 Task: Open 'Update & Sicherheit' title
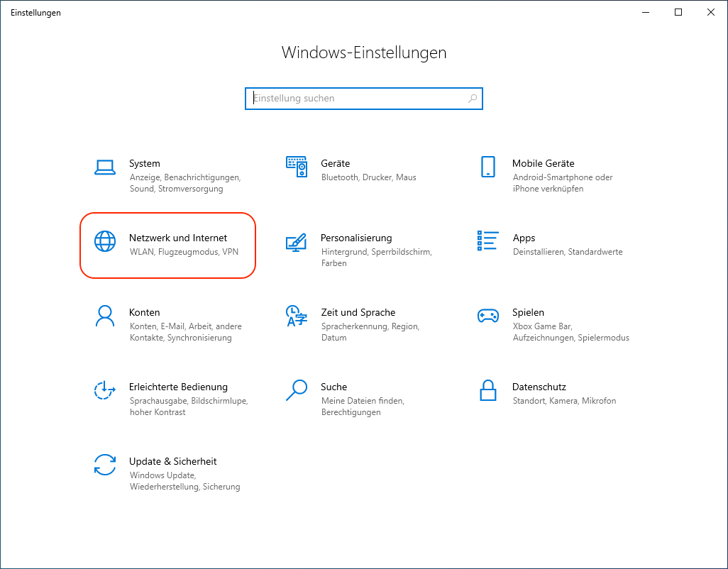[172, 461]
